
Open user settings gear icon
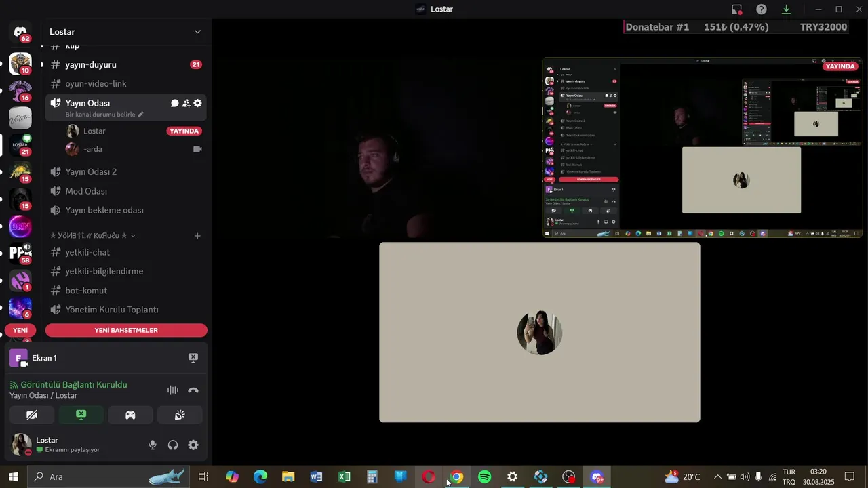point(193,445)
